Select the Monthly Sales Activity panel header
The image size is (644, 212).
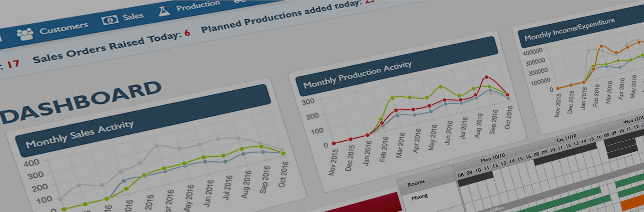pyautogui.click(x=143, y=121)
